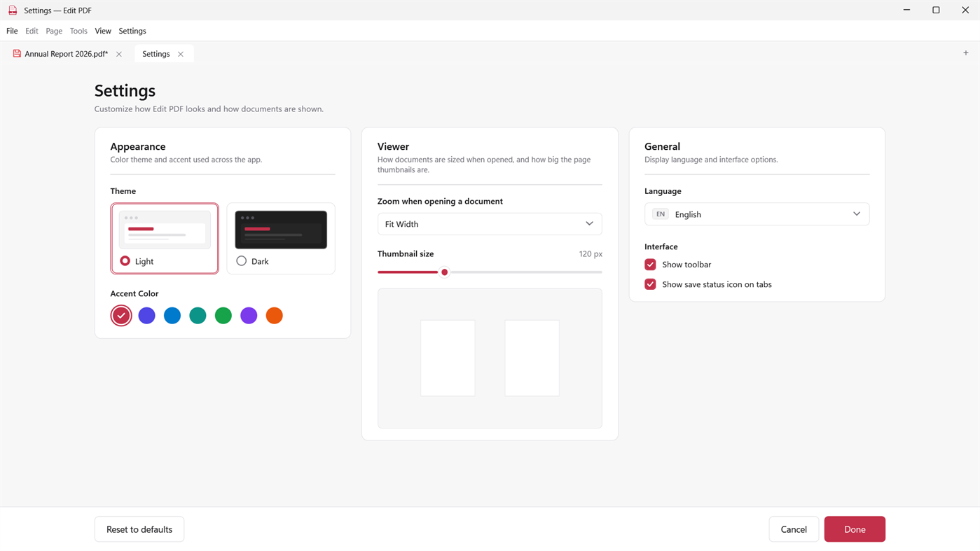Toggle Show save status icon on tabs
This screenshot has height=551, width=980.
650,284
